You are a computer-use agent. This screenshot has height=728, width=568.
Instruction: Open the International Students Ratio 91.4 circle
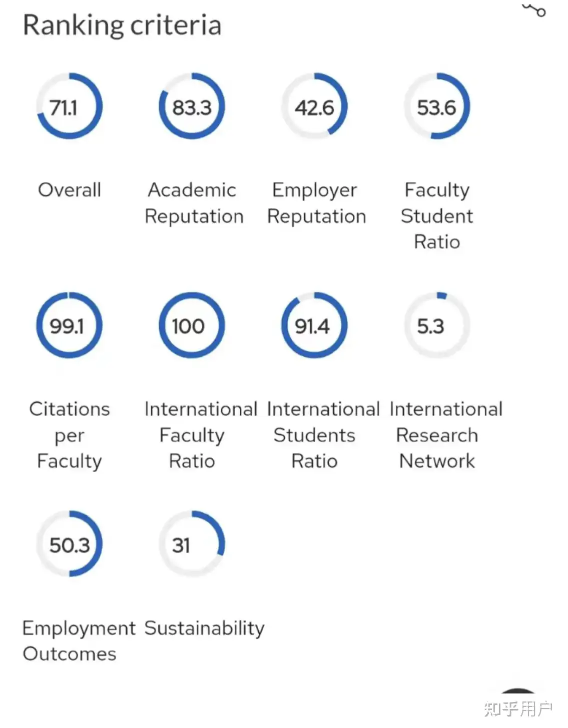tap(314, 325)
